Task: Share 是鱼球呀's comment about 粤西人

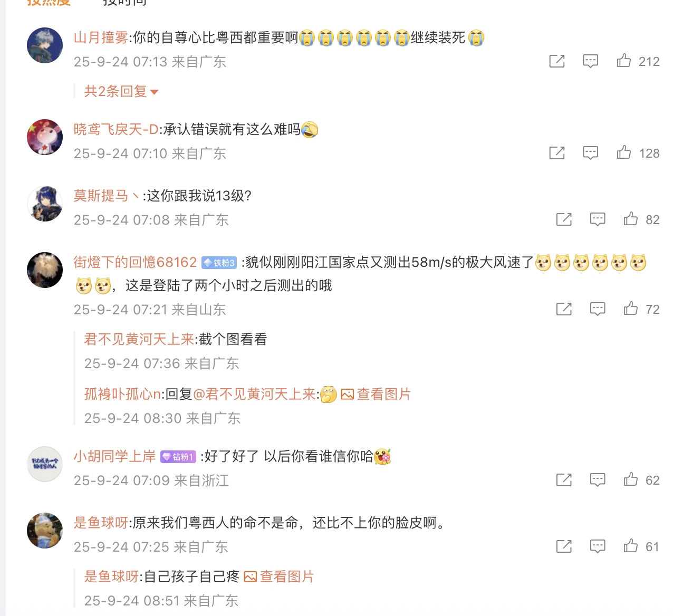Action: 564,546
